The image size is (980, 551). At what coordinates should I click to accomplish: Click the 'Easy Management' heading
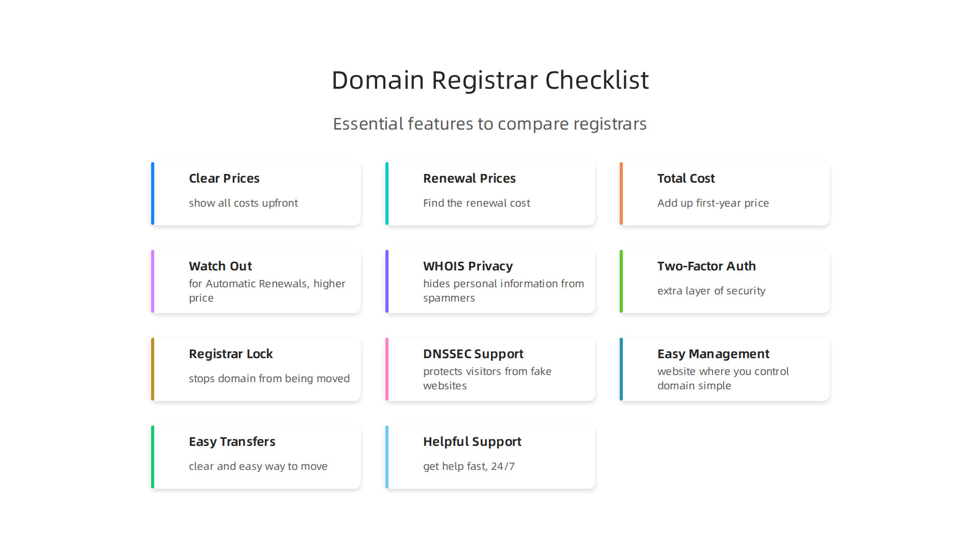714,354
